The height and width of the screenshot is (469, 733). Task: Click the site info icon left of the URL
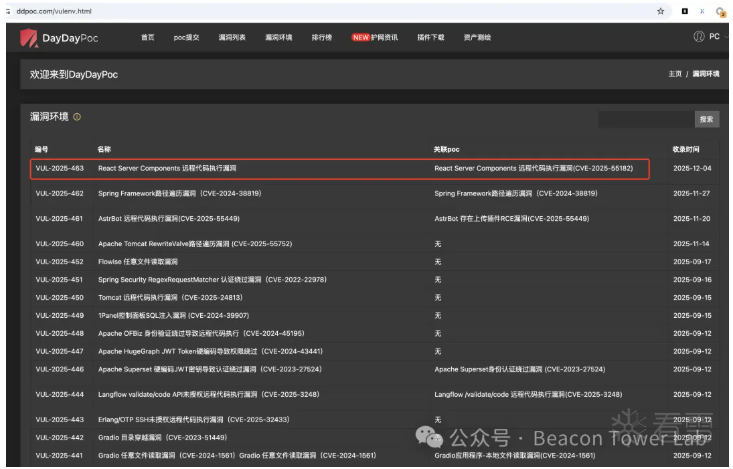(x=8, y=11)
